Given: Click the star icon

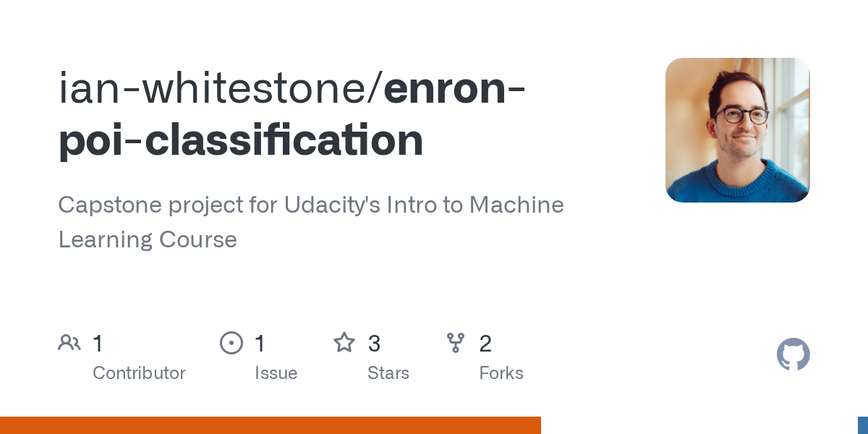Looking at the screenshot, I should click(344, 343).
